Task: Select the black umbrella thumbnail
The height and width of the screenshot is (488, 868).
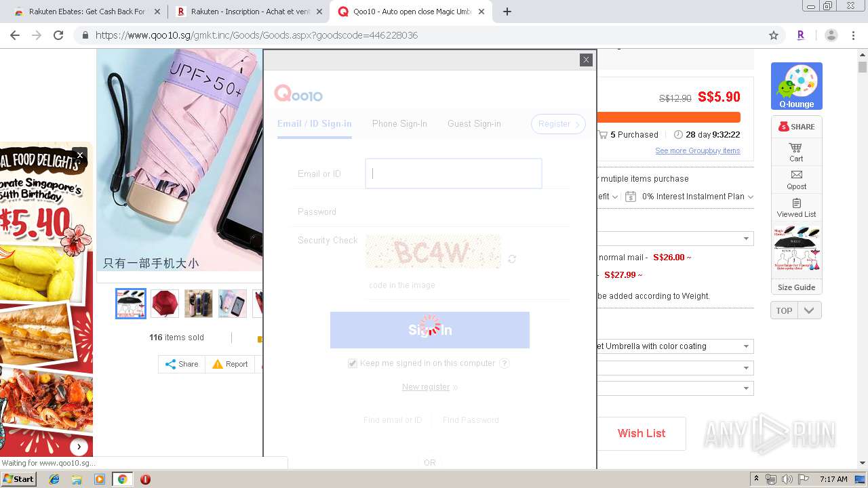Action: [x=131, y=304]
